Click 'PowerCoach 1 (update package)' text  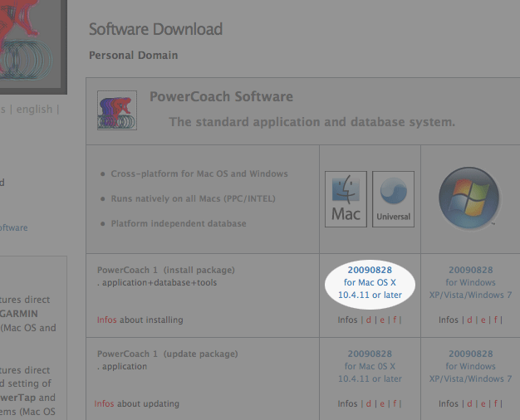click(168, 354)
